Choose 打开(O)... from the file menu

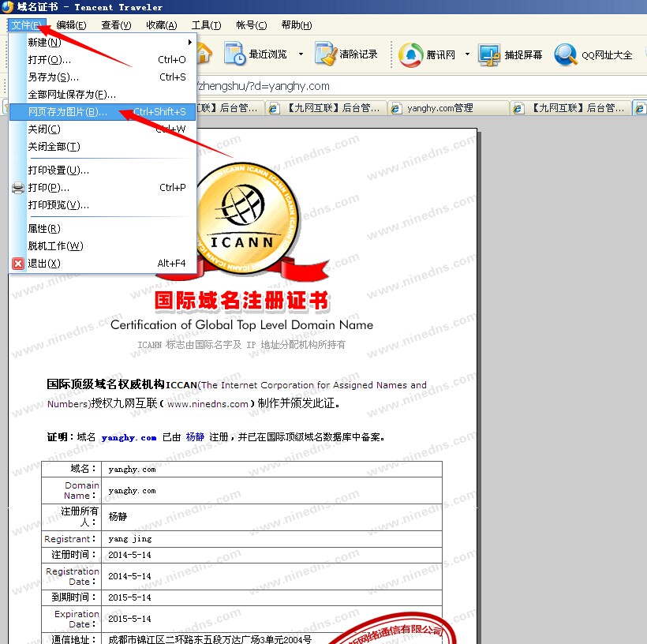point(103,60)
